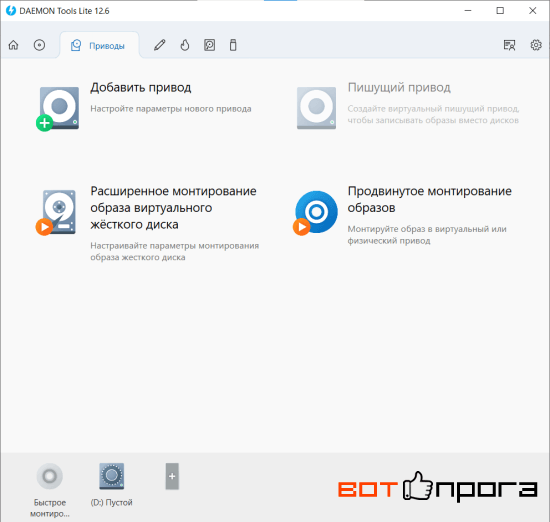Click Пишущий привод heading
550x522 pixels.
(x=399, y=87)
